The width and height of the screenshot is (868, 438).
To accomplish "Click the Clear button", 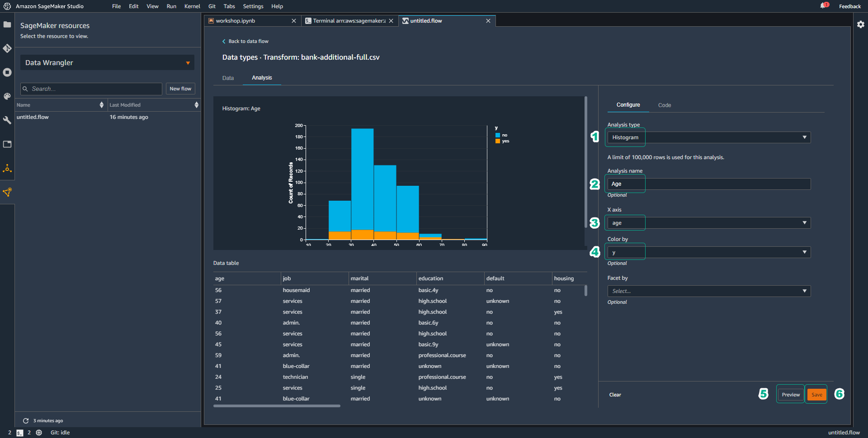I will click(x=615, y=395).
